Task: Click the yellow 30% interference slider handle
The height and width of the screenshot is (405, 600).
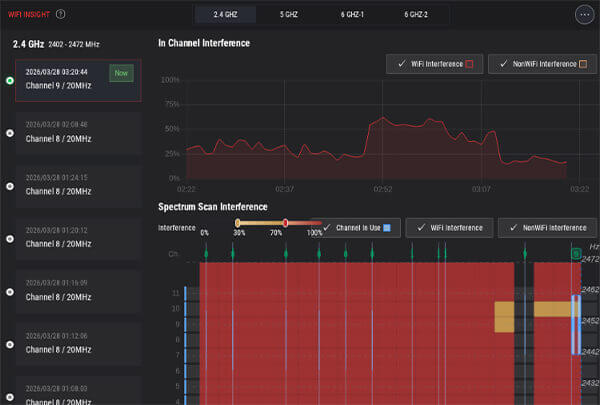Action: pyautogui.click(x=238, y=223)
